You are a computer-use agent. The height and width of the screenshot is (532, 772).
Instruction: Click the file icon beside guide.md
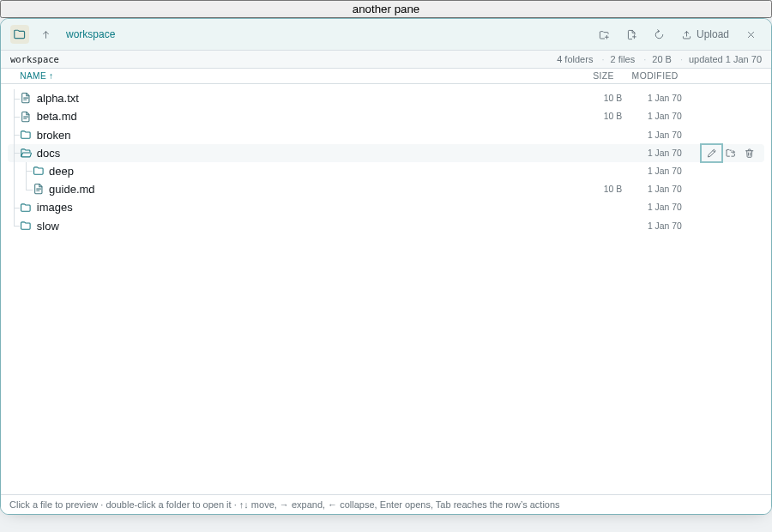pos(39,189)
